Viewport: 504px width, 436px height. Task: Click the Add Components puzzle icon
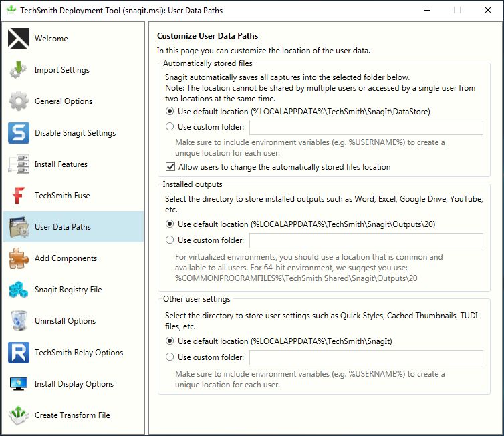[x=19, y=258]
